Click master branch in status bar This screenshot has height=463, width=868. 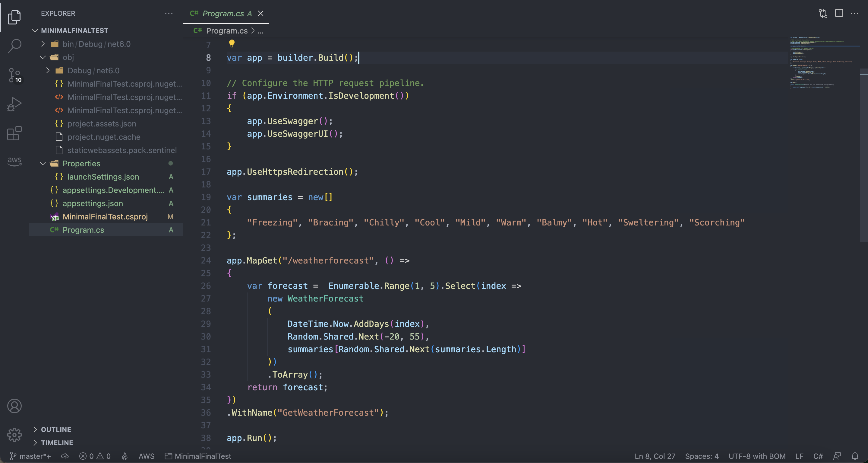pyautogui.click(x=31, y=456)
